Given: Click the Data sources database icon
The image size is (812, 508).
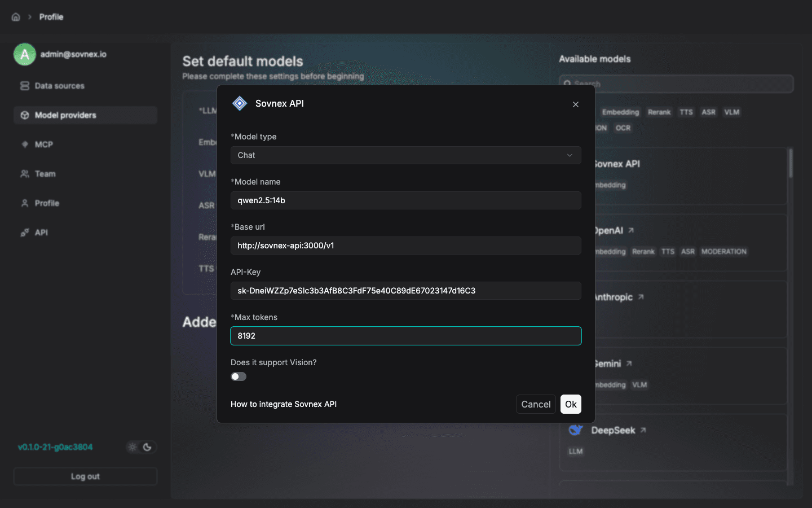Looking at the screenshot, I should tap(25, 86).
